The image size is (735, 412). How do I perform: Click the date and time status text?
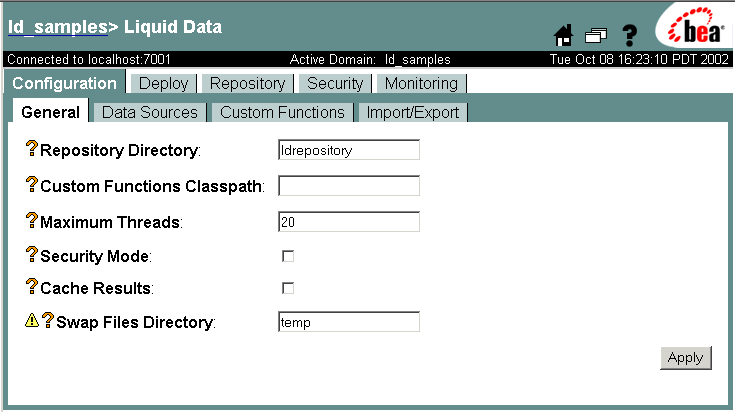[639, 60]
